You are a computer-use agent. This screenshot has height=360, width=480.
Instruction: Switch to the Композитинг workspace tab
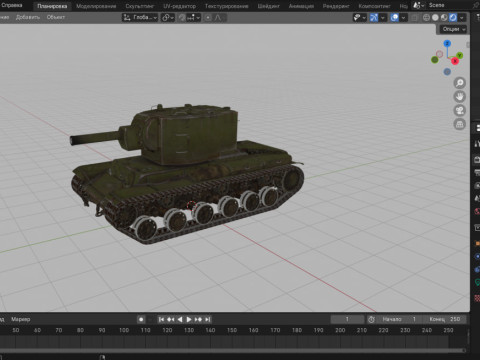374,6
